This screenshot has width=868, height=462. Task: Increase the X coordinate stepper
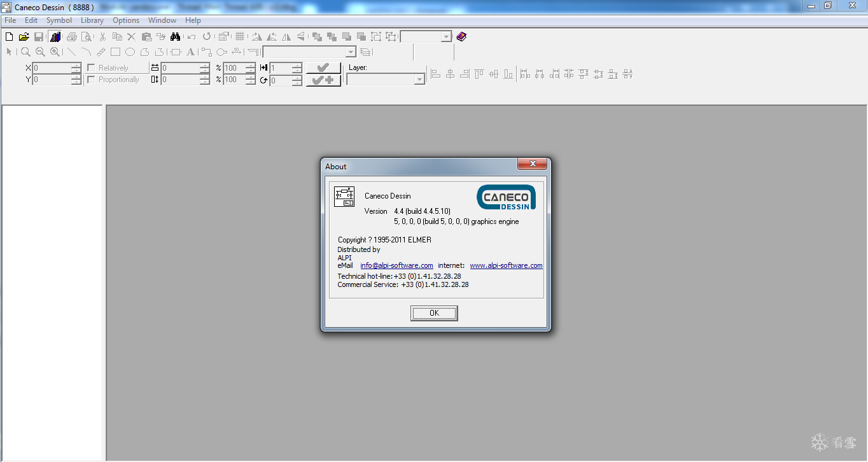tap(76, 66)
